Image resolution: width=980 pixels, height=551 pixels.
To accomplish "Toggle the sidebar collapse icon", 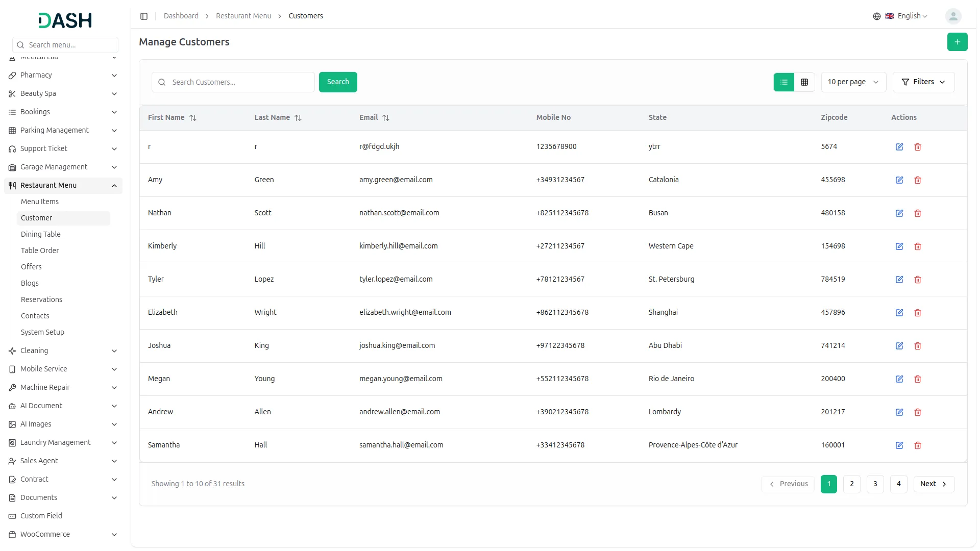I will pyautogui.click(x=144, y=16).
